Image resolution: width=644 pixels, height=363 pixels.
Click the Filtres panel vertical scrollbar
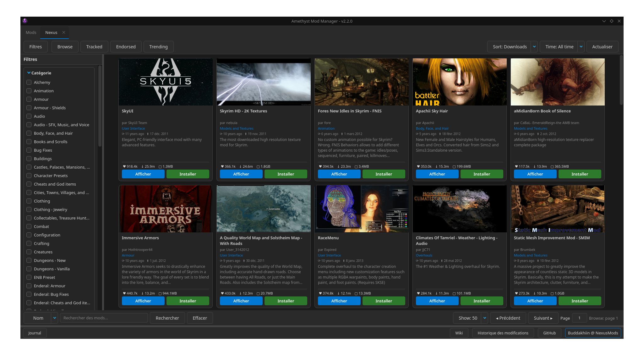pos(100,106)
